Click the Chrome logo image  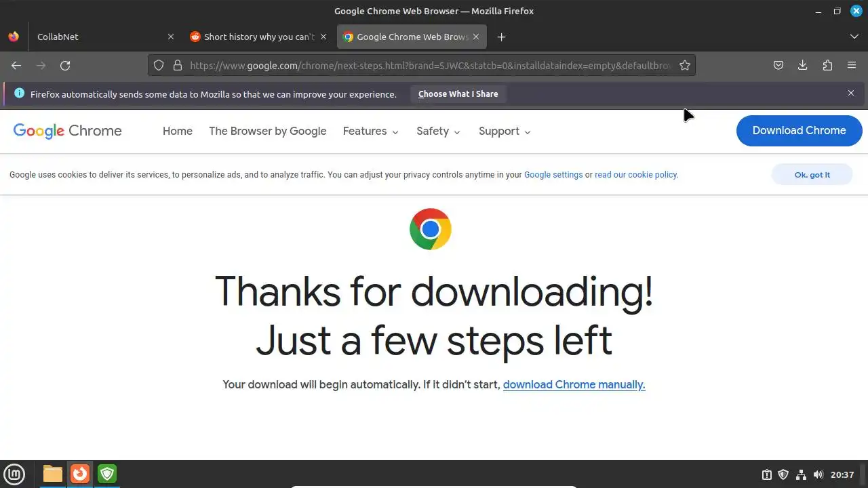[x=431, y=229]
